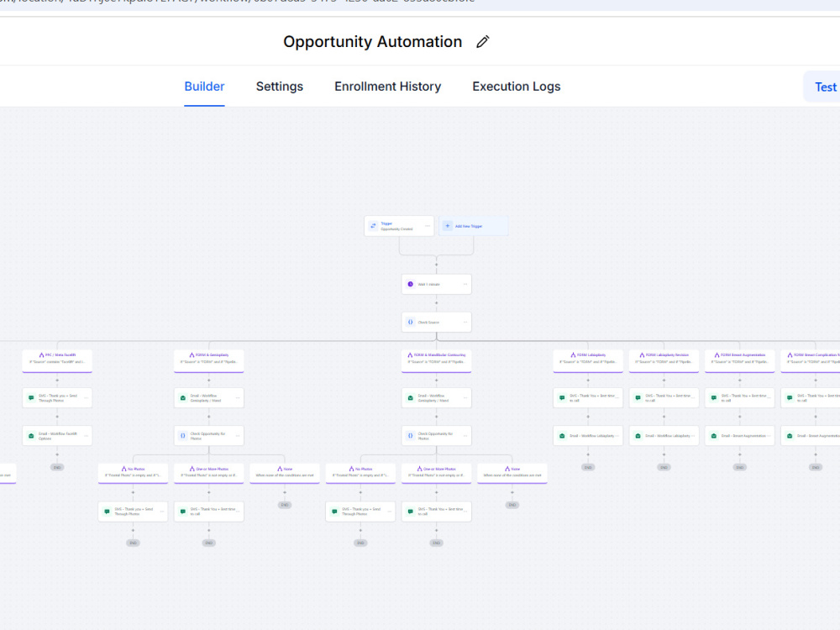Click the plus icon in Add New Trigger
This screenshot has width=840, height=630.
[448, 226]
